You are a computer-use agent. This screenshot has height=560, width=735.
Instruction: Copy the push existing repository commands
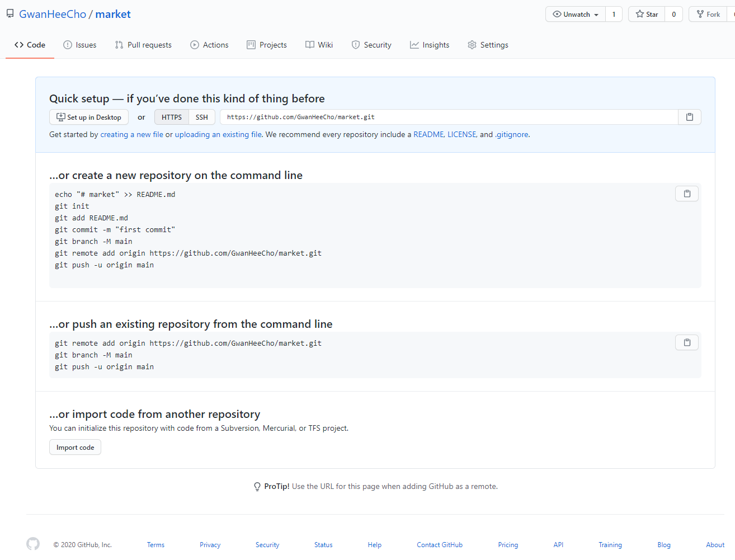(x=687, y=342)
